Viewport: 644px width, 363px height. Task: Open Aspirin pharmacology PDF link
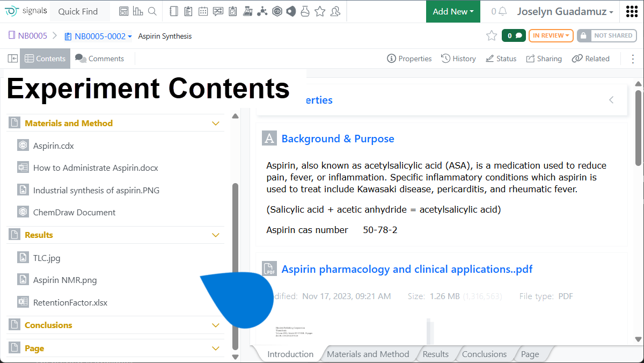tap(407, 270)
